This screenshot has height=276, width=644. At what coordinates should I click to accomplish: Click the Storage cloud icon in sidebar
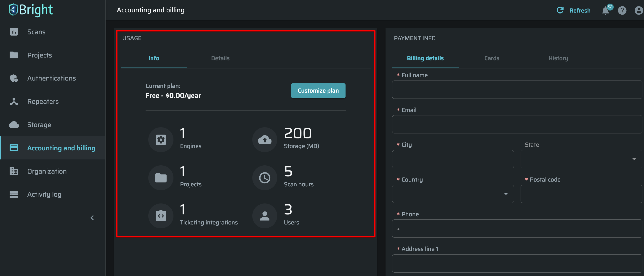(14, 125)
